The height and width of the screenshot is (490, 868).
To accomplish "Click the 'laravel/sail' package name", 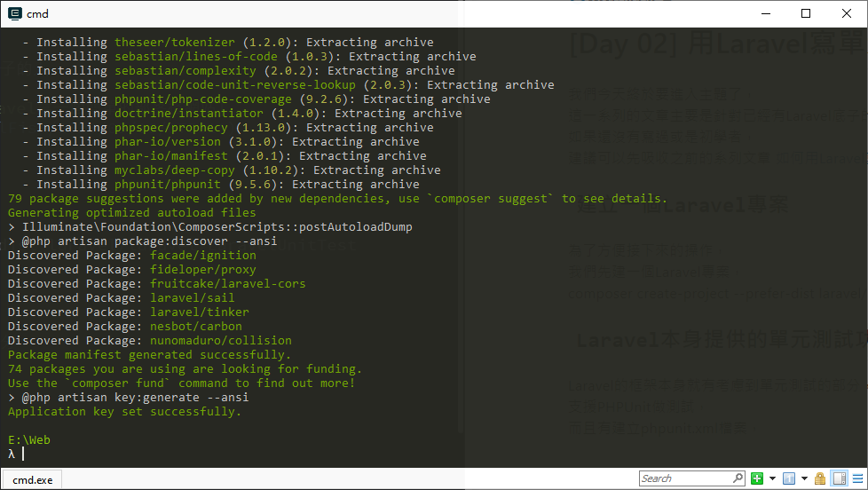I will point(192,297).
